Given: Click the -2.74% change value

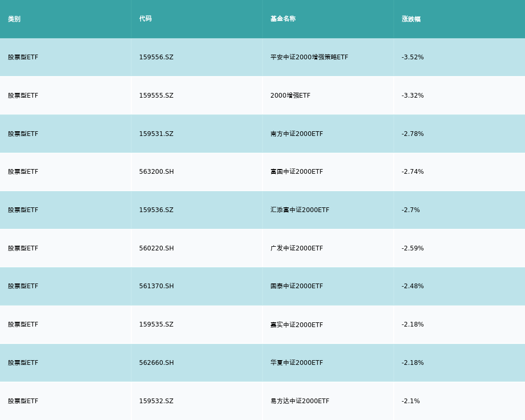Looking at the screenshot, I should point(413,172).
